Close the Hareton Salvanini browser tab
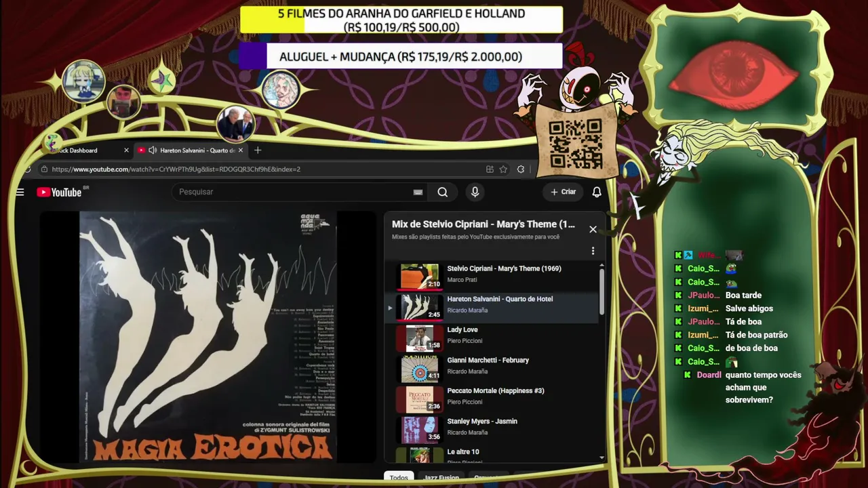 tap(241, 150)
